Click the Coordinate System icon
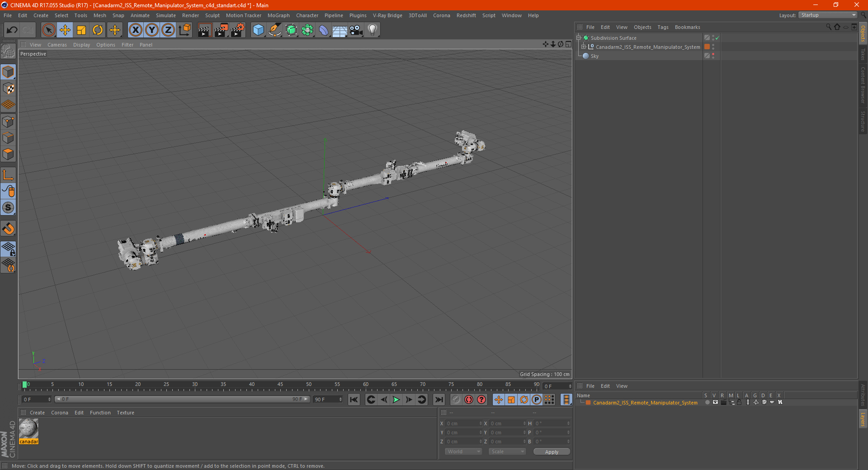 [x=184, y=30]
